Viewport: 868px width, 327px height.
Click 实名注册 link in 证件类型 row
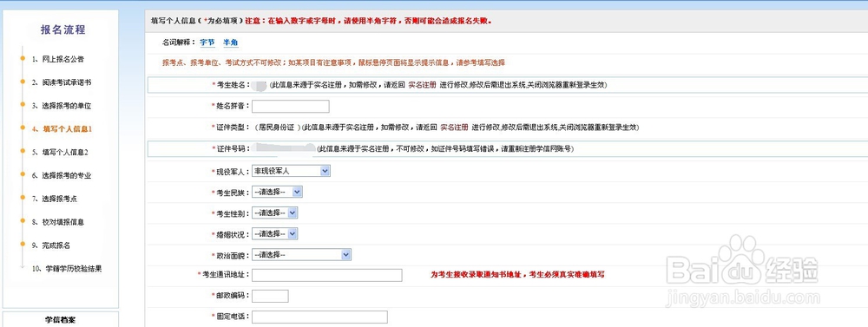[x=454, y=128]
